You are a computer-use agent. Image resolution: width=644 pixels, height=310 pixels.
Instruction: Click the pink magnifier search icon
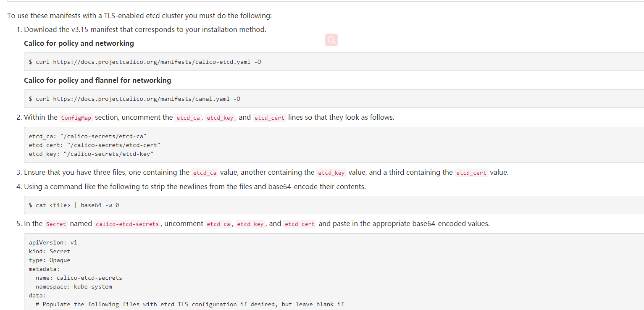coord(331,40)
